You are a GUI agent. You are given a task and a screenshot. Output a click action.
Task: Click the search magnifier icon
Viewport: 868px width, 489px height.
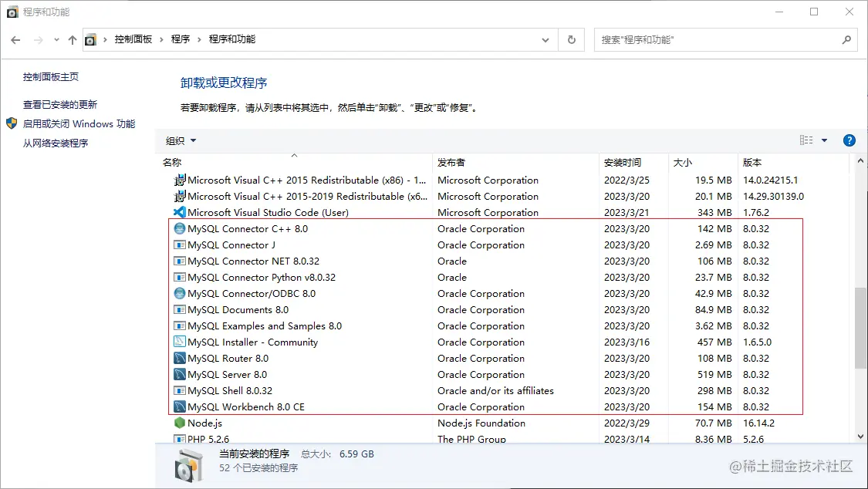coord(846,40)
